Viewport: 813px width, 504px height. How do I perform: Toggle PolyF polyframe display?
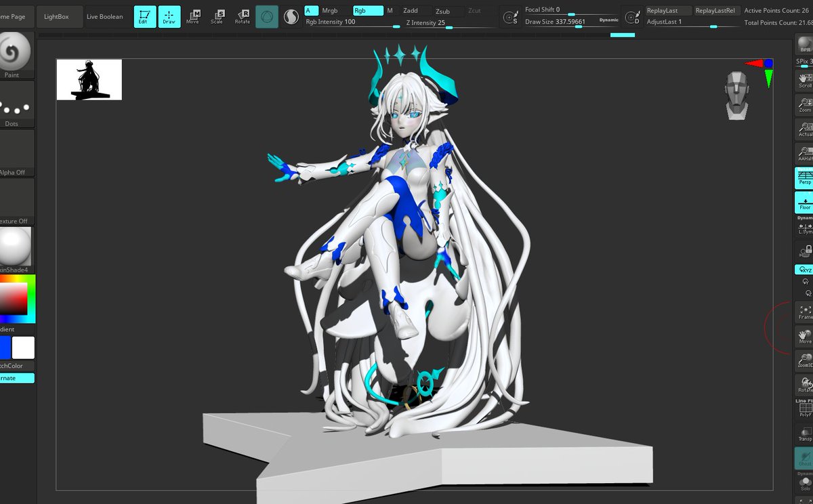point(805,408)
